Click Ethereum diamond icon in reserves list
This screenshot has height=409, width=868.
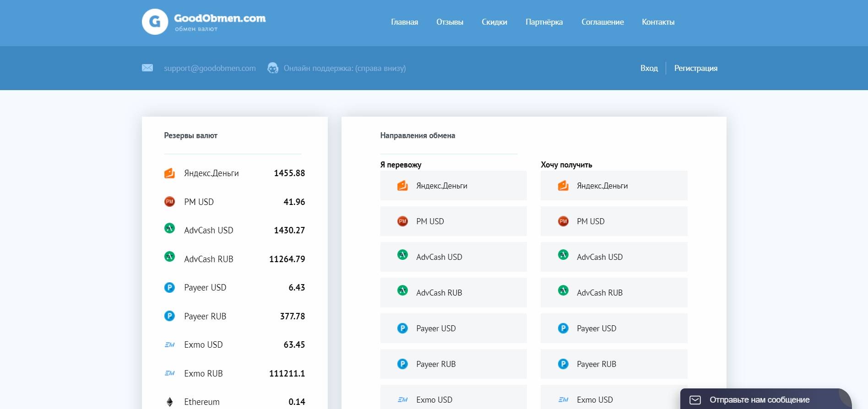point(169,402)
